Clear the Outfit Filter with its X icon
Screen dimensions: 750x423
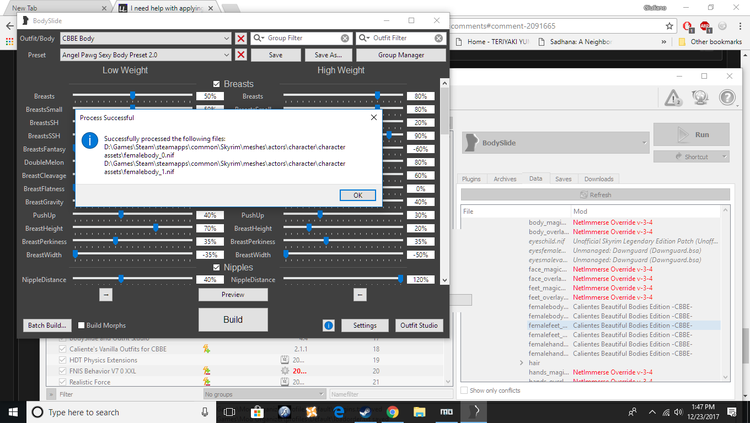tap(439, 38)
